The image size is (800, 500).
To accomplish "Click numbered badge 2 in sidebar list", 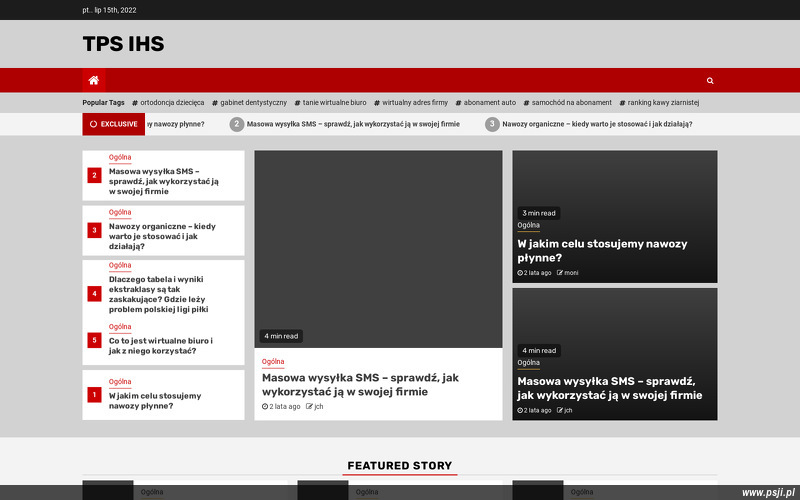I will [95, 175].
